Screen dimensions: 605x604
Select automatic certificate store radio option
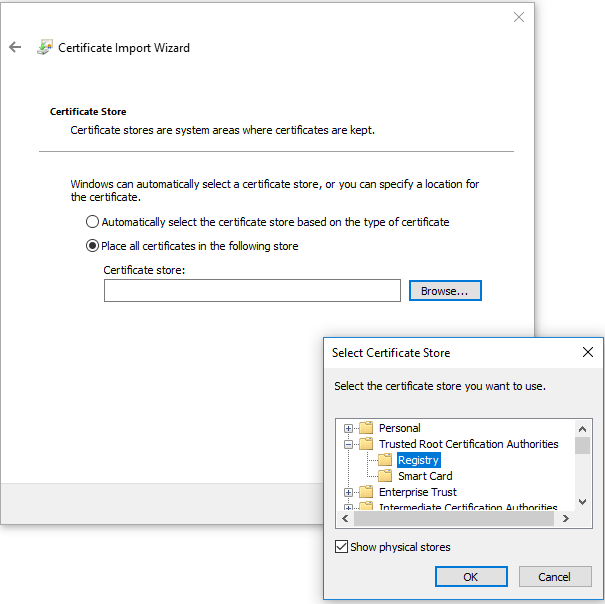pyautogui.click(x=93, y=222)
